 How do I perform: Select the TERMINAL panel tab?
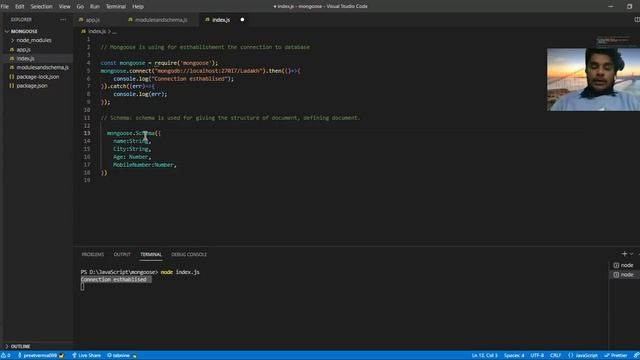click(151, 254)
